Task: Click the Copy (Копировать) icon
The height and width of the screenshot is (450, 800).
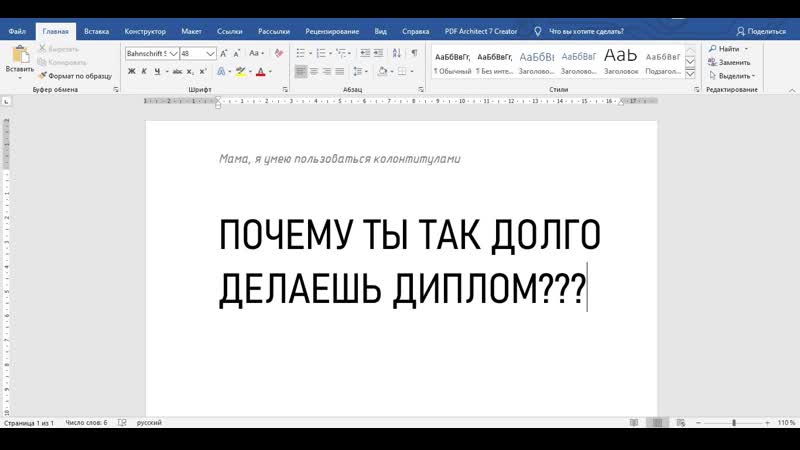Action: pos(43,62)
